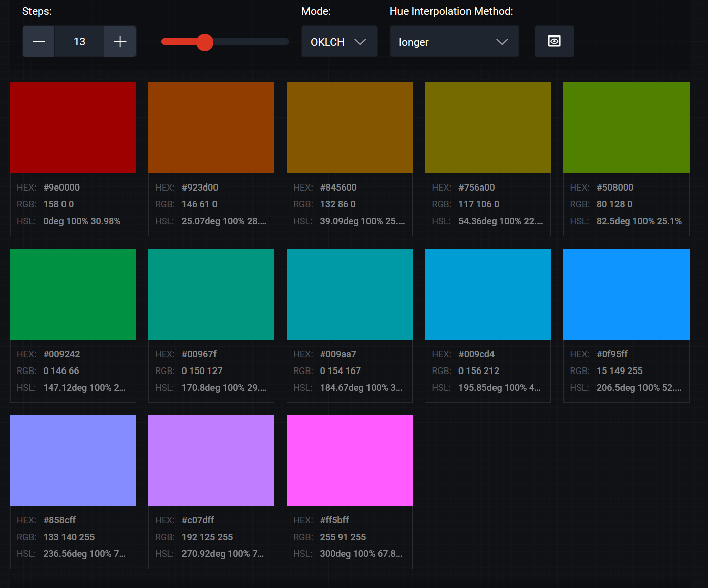
Task: Click the HSL value starting 236.56deg
Action: click(x=84, y=554)
